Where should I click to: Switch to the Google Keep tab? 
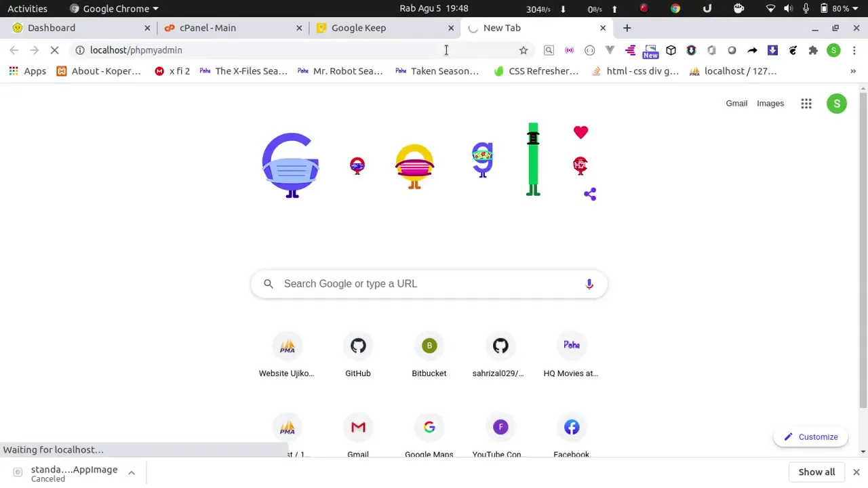[x=384, y=28]
